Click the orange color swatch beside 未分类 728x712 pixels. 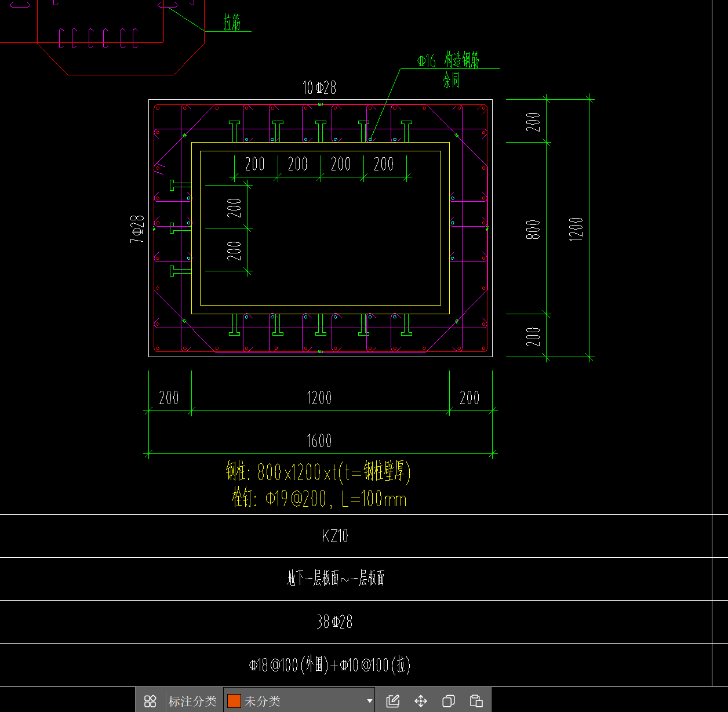click(x=234, y=701)
